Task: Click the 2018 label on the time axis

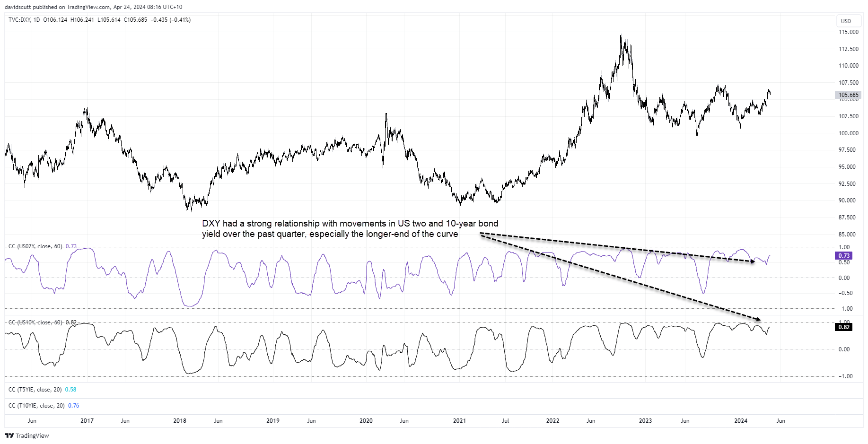Action: point(180,421)
